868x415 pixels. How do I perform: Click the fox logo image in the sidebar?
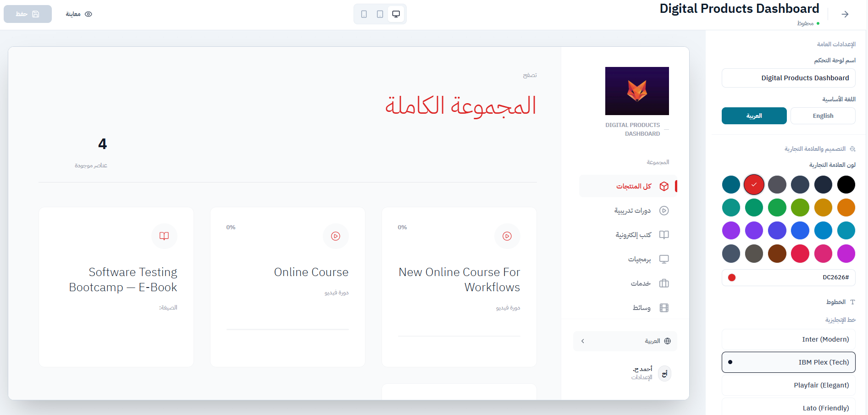(x=637, y=91)
